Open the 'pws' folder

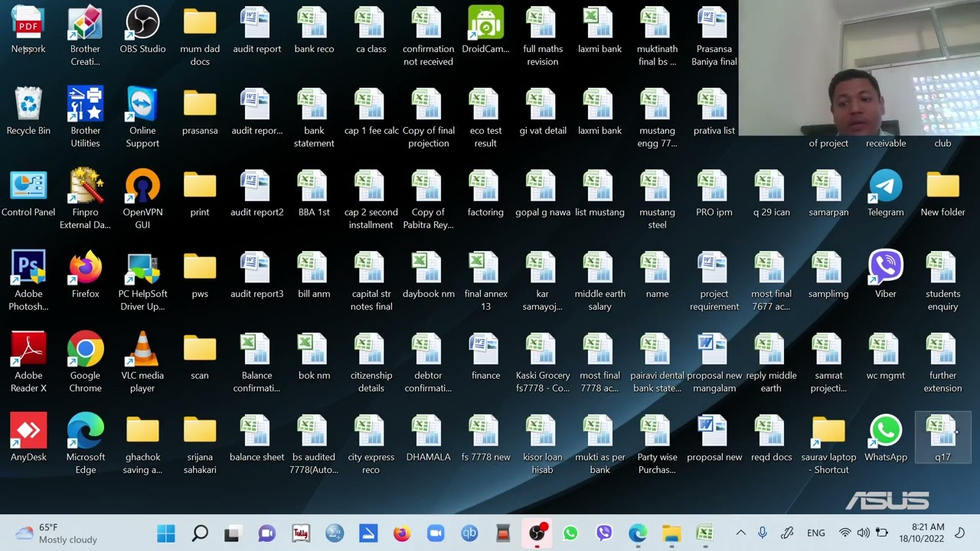(200, 275)
